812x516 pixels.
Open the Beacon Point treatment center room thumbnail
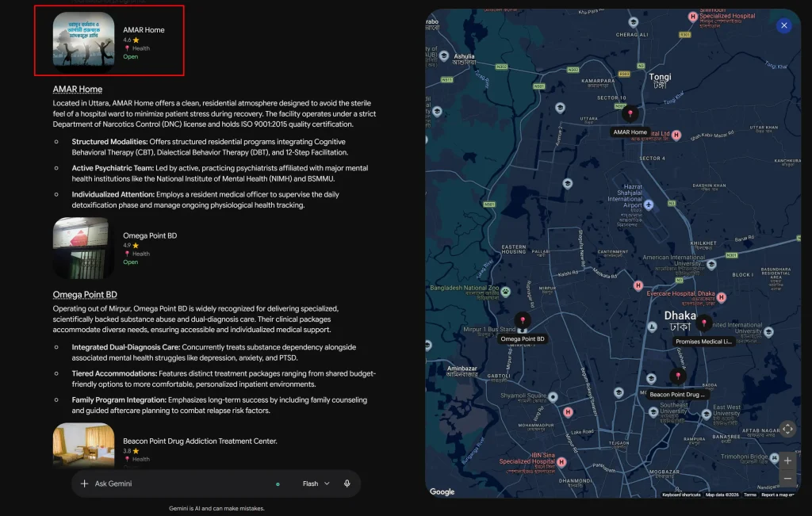click(83, 445)
